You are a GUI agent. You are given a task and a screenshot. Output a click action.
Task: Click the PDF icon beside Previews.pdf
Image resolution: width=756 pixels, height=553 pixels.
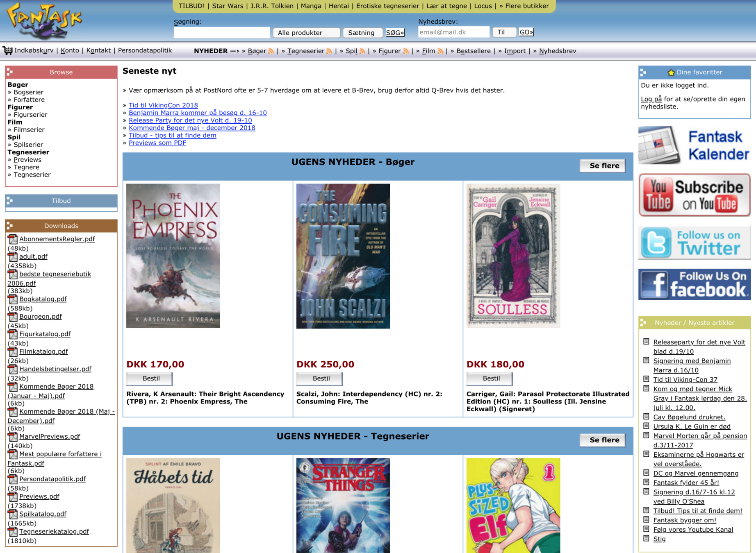point(13,496)
